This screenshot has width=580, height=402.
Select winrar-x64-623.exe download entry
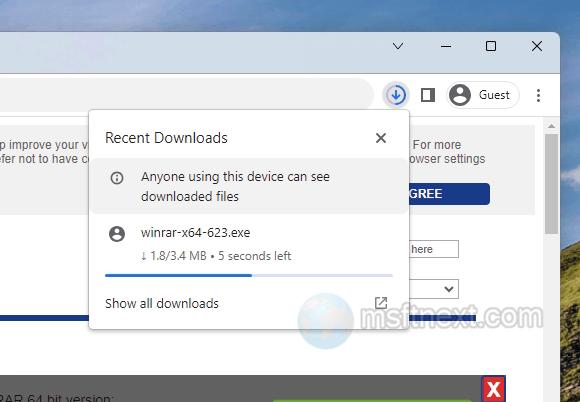point(249,244)
